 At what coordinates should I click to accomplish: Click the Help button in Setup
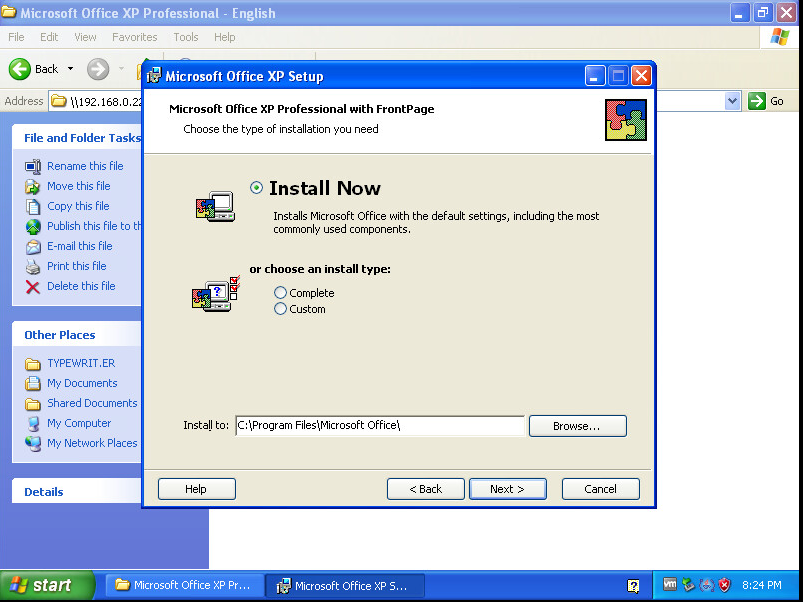[197, 489]
